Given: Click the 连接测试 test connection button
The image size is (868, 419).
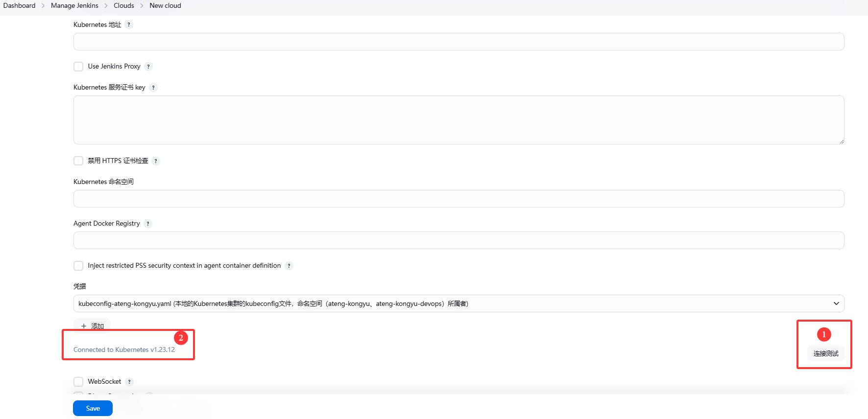Looking at the screenshot, I should click(x=825, y=353).
